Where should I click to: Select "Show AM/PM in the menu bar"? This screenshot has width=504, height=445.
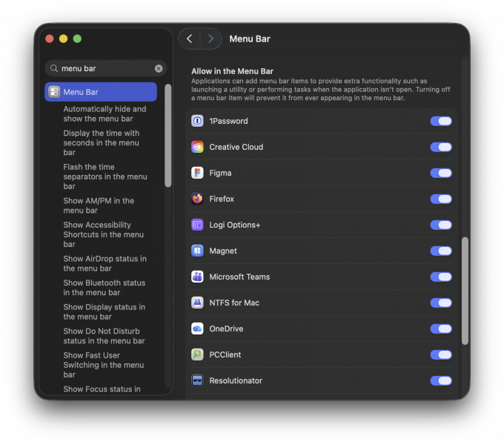tap(99, 205)
